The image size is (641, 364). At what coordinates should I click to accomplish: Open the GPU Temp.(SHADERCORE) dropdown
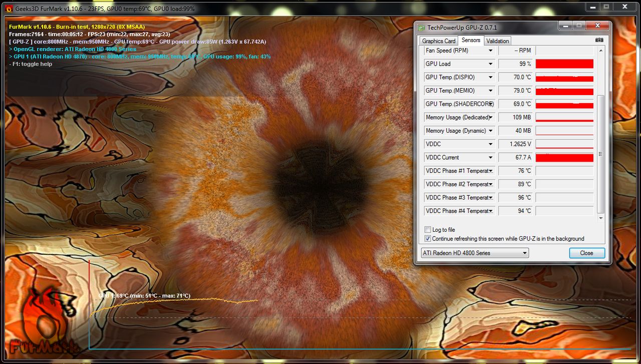point(491,104)
